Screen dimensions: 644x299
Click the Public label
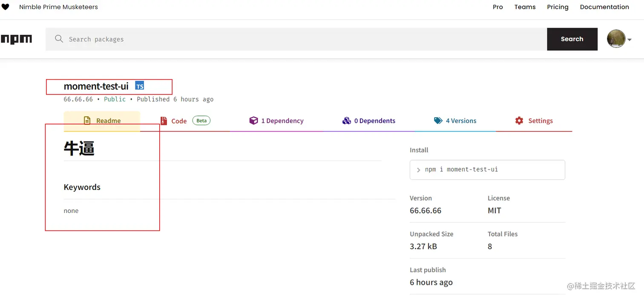coord(115,99)
